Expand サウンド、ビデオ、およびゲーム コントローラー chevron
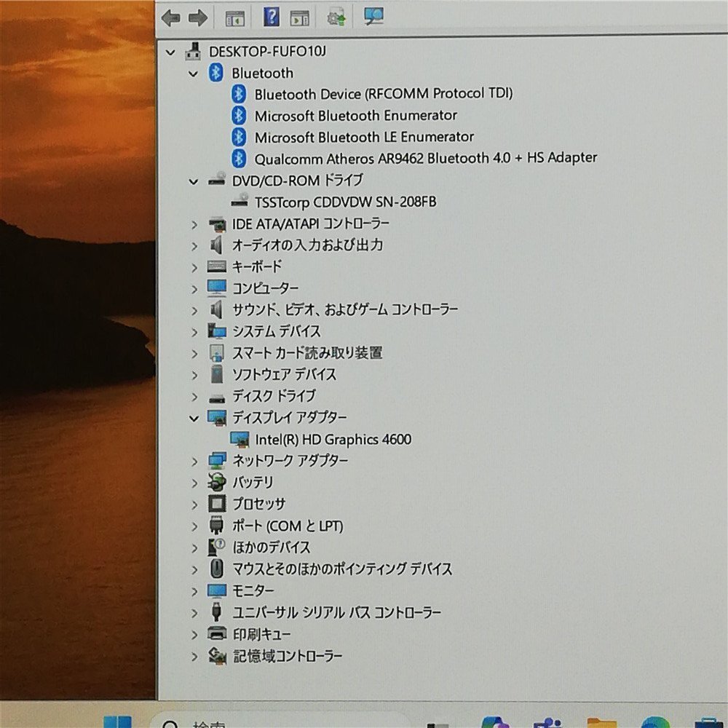This screenshot has width=728, height=728. [x=194, y=311]
